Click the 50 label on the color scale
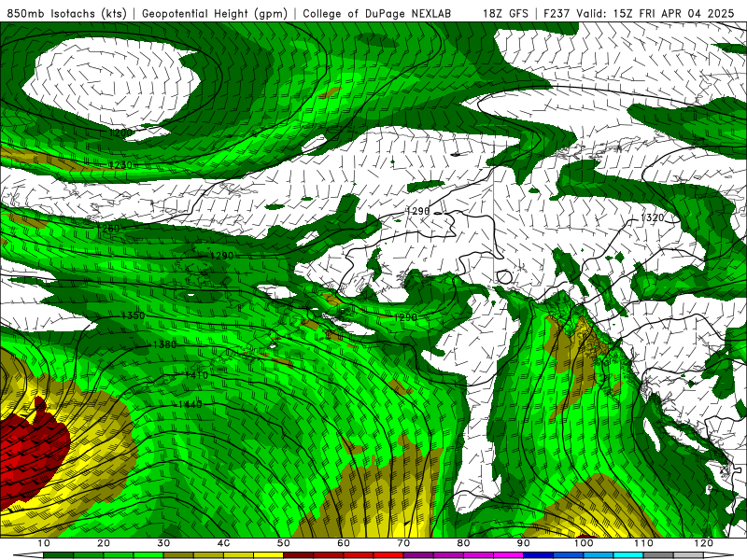 [284, 543]
